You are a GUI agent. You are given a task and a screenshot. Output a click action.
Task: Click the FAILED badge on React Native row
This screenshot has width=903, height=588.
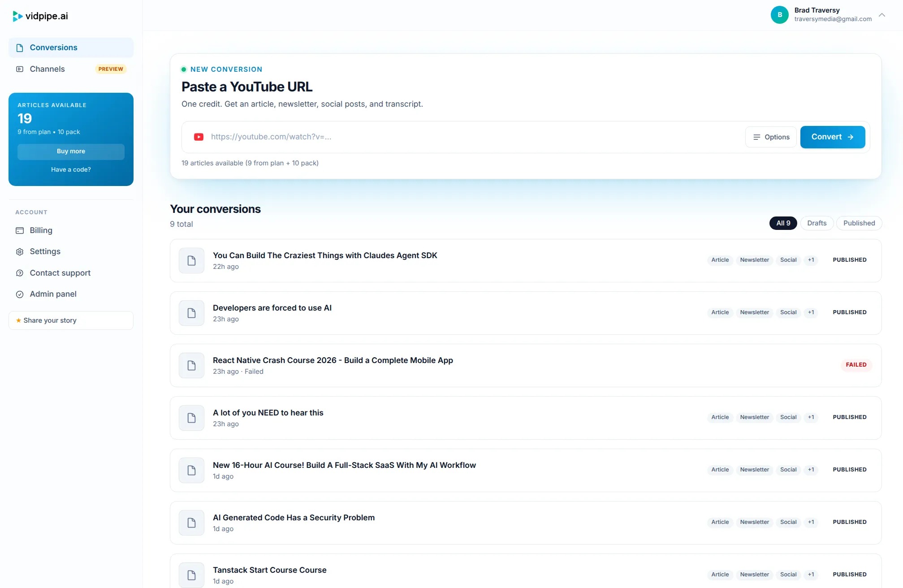(x=856, y=365)
